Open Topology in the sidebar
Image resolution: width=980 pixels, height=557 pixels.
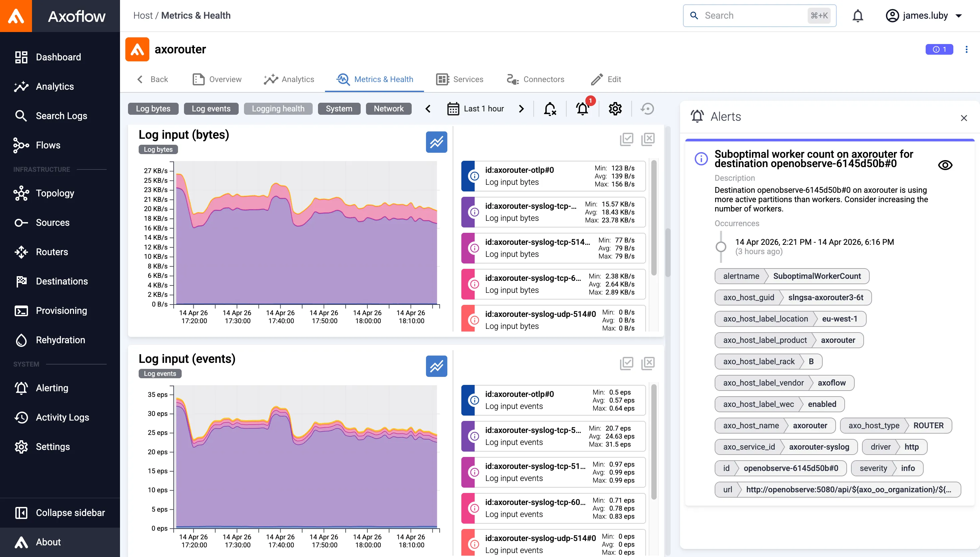click(x=55, y=193)
